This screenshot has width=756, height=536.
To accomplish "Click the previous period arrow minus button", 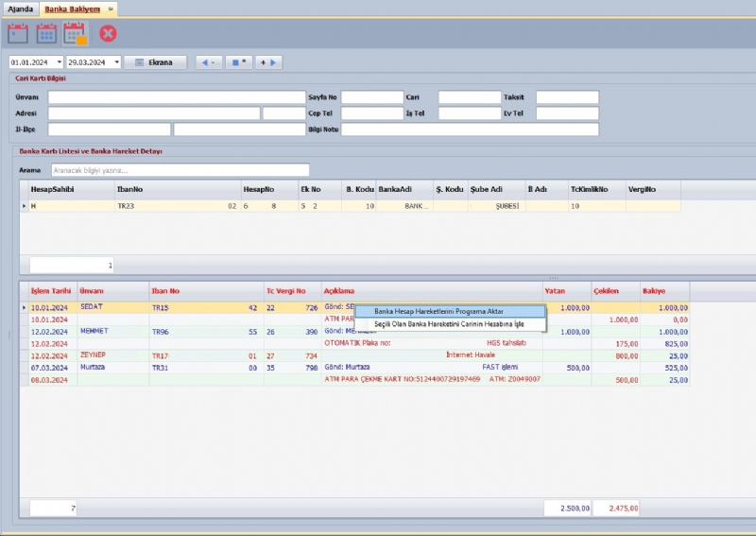I will (209, 62).
